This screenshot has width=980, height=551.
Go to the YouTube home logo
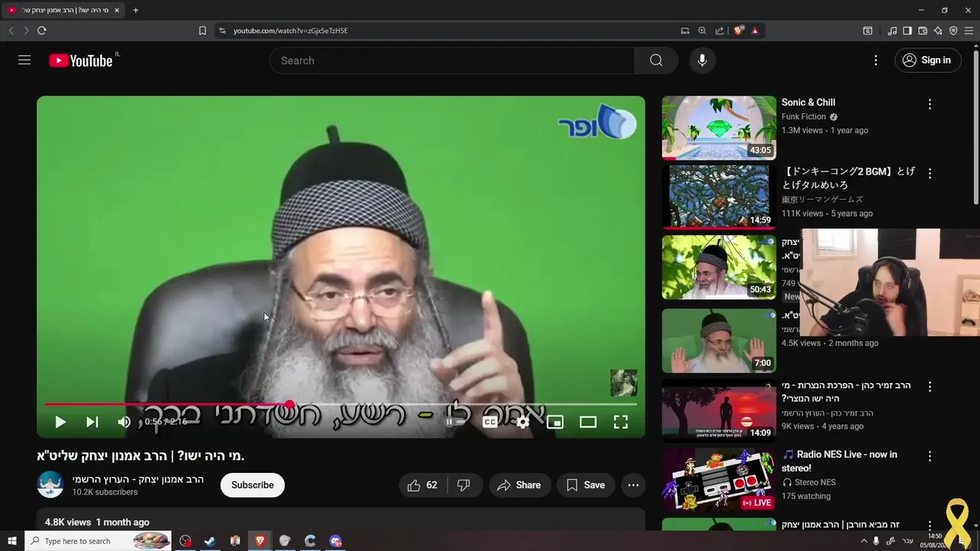pos(80,60)
